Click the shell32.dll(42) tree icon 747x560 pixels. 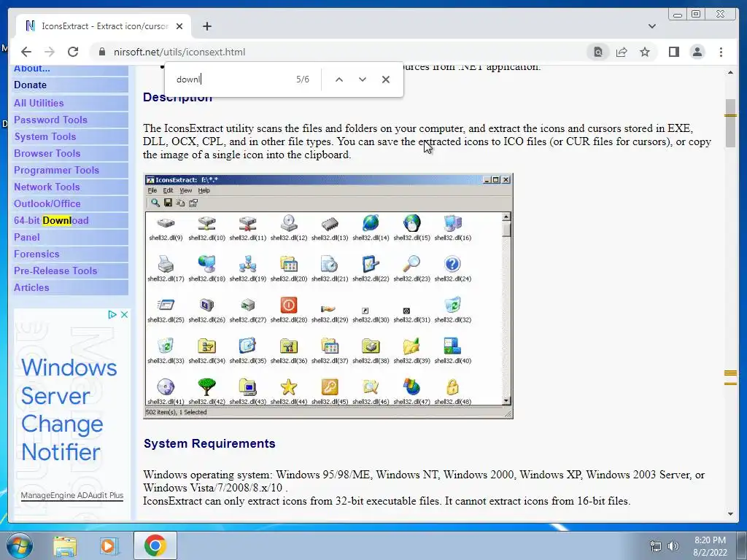[206, 387]
